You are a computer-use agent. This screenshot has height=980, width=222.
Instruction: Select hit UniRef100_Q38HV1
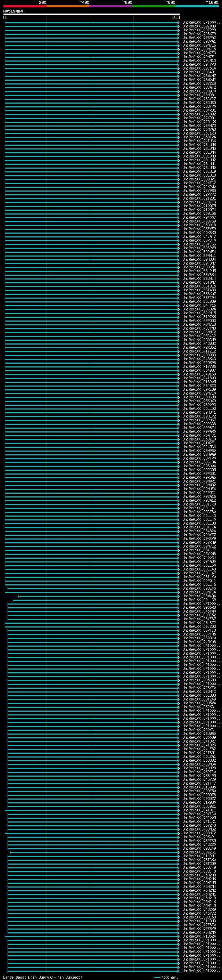199,179
